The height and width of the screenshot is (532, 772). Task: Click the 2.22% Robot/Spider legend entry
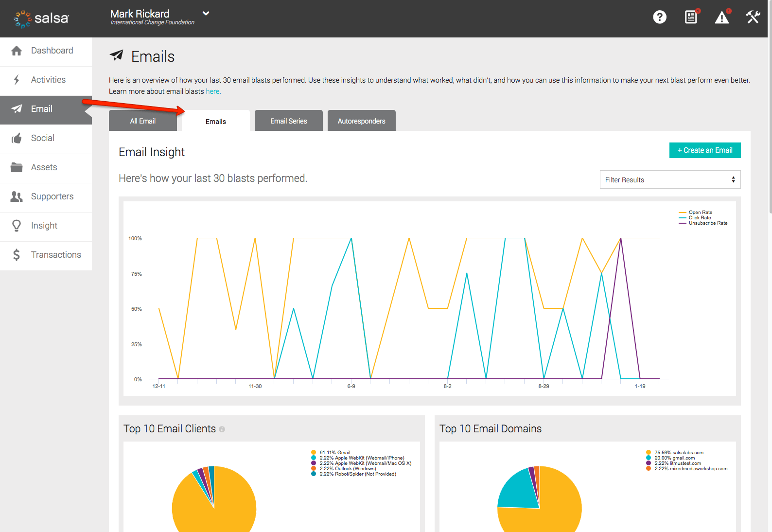click(x=354, y=474)
